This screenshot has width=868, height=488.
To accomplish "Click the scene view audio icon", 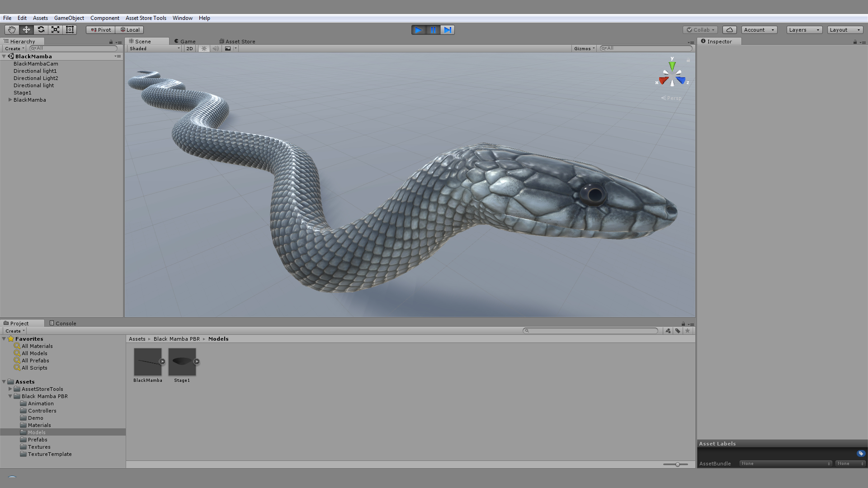I will 216,48.
